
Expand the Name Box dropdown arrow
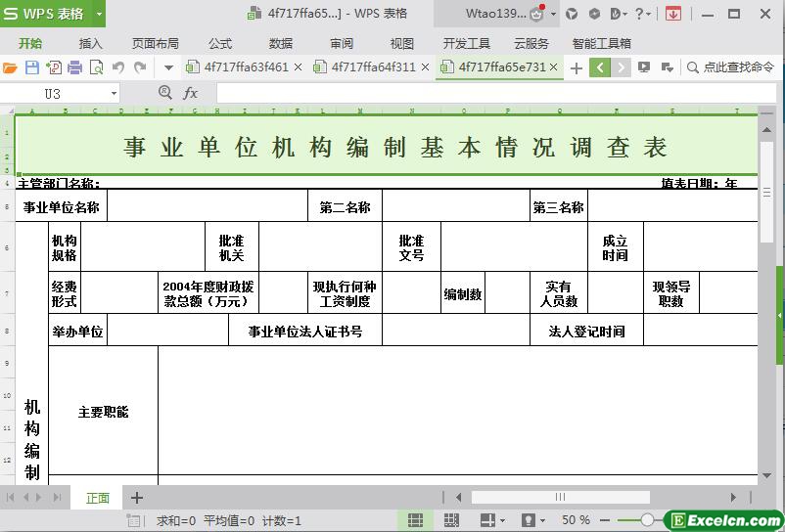[x=114, y=94]
